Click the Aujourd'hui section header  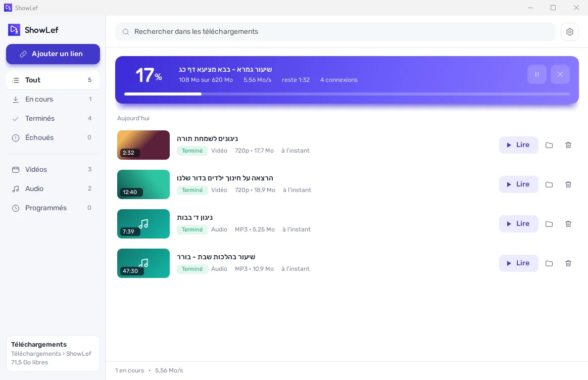tap(133, 118)
